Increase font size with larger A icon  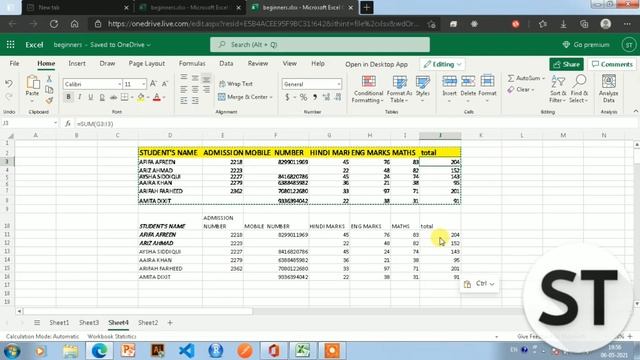click(153, 84)
